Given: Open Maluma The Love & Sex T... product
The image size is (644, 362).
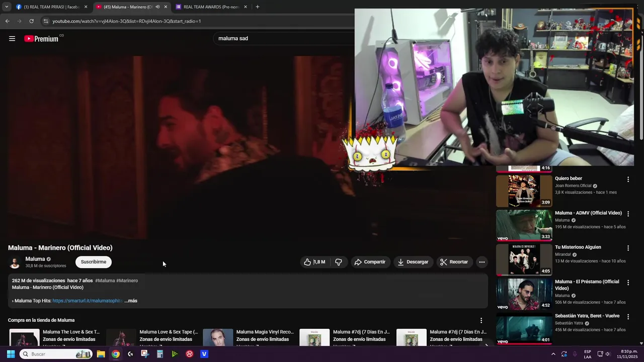Looking at the screenshot, I should 71,332.
